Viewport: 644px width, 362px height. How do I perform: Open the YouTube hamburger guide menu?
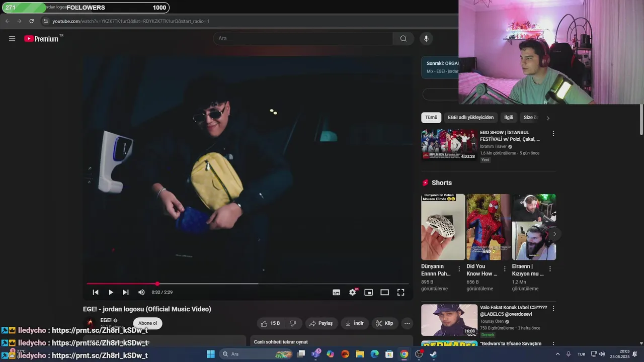coord(12,38)
